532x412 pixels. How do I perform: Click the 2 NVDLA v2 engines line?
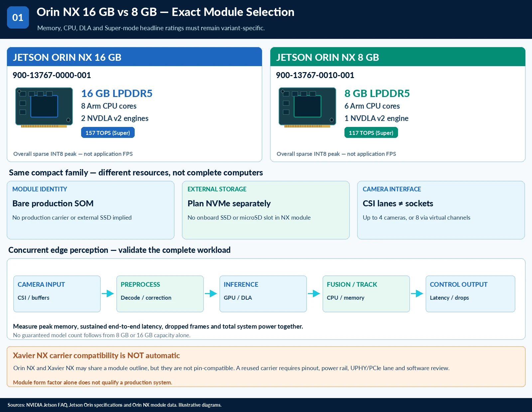coord(115,118)
